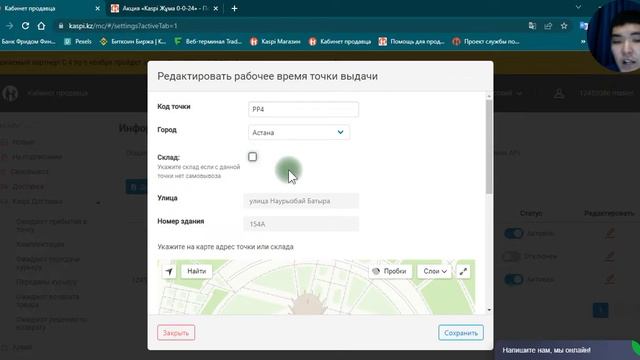This screenshot has width=640, height=360.
Task: Open the Биткоин Биржа bookmark
Action: [133, 42]
